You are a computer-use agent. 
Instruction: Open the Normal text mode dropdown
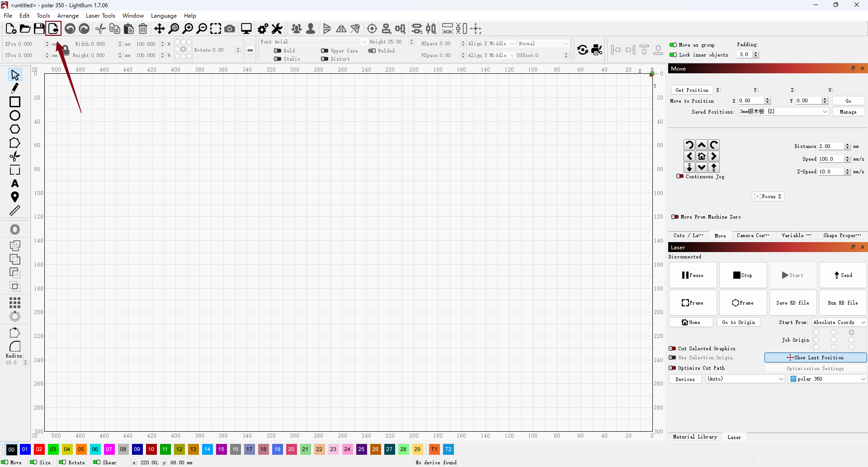[x=543, y=43]
